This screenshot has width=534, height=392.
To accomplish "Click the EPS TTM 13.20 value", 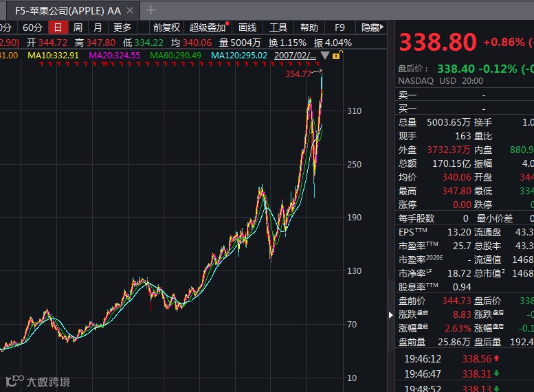I will pyautogui.click(x=459, y=232).
